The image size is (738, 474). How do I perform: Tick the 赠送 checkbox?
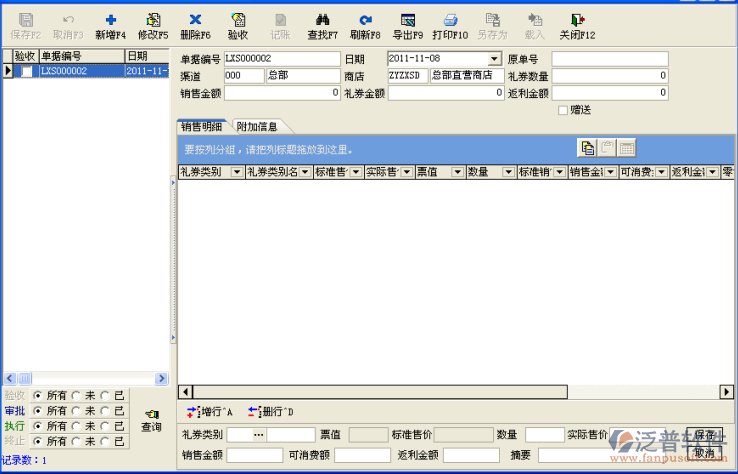[x=562, y=110]
